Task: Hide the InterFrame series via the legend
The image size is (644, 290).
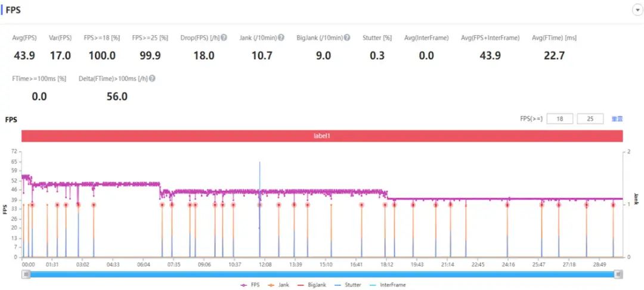Action: click(x=386, y=285)
